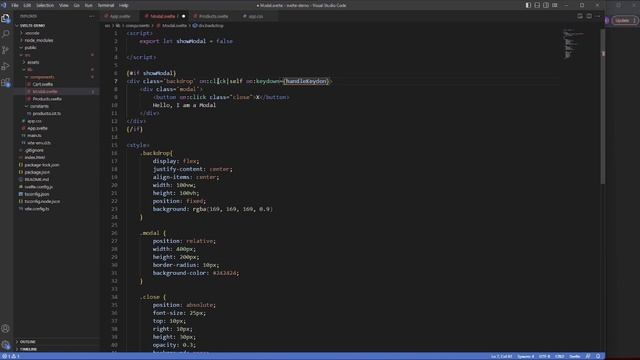Open the Run menu
This screenshot has height=360, width=640.
tap(88, 5)
